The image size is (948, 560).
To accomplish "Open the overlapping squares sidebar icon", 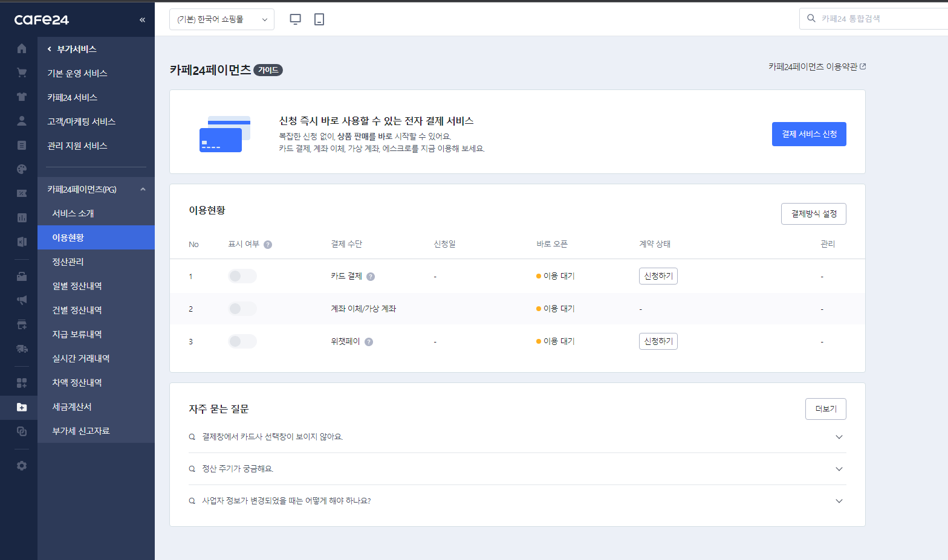I will tap(22, 431).
